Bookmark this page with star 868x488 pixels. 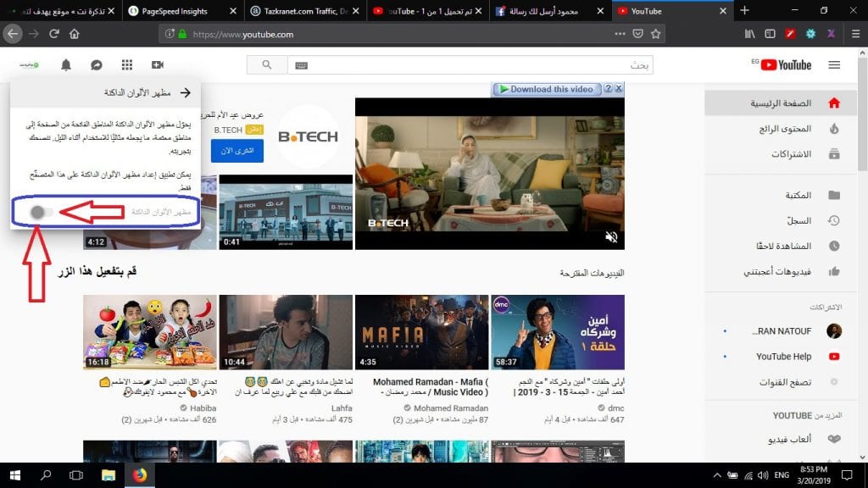(x=656, y=34)
